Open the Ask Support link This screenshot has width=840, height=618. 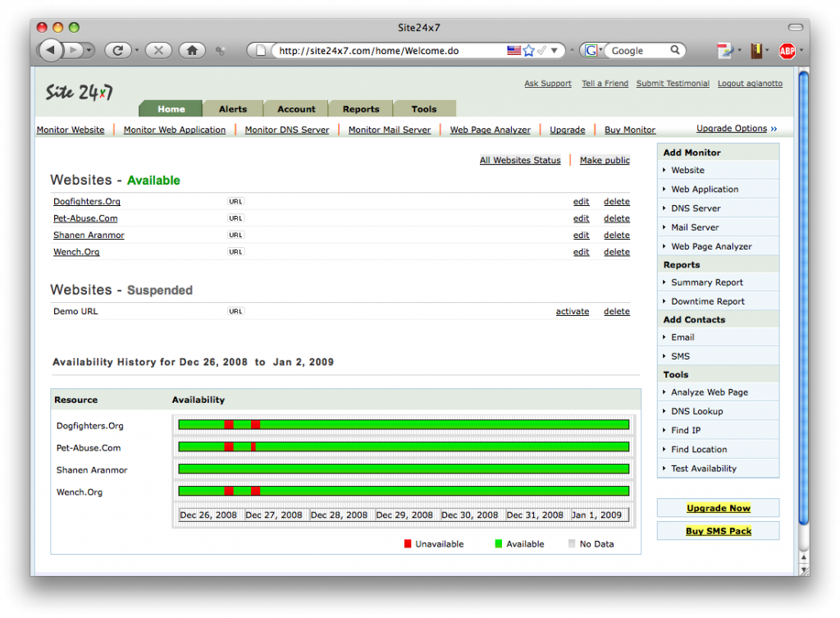[547, 84]
